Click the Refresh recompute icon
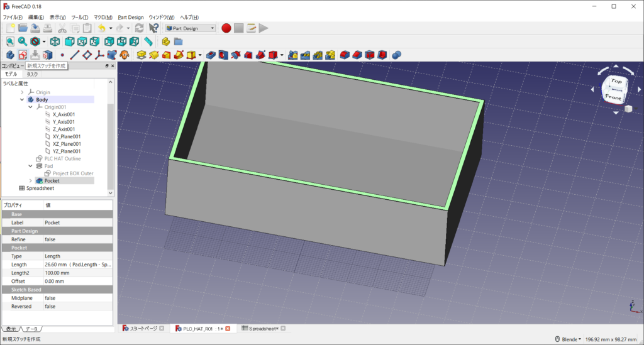Viewport: 644px width, 345px height. pyautogui.click(x=139, y=28)
